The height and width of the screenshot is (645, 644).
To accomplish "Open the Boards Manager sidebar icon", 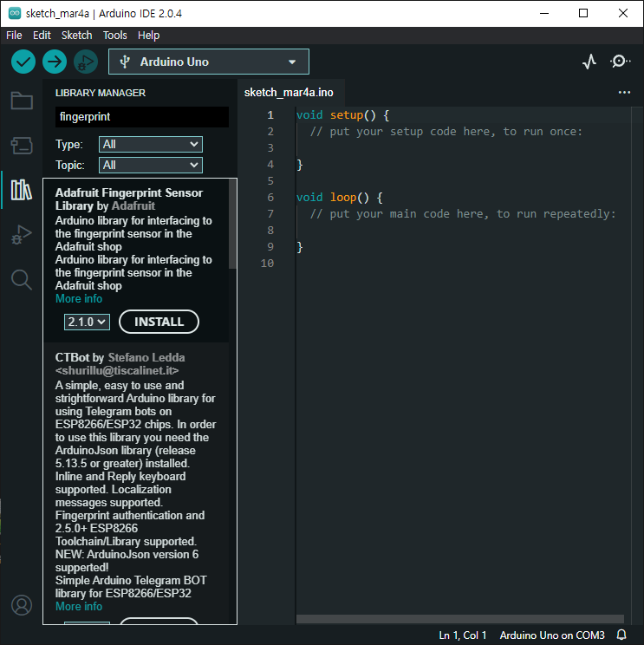I will coord(22,145).
